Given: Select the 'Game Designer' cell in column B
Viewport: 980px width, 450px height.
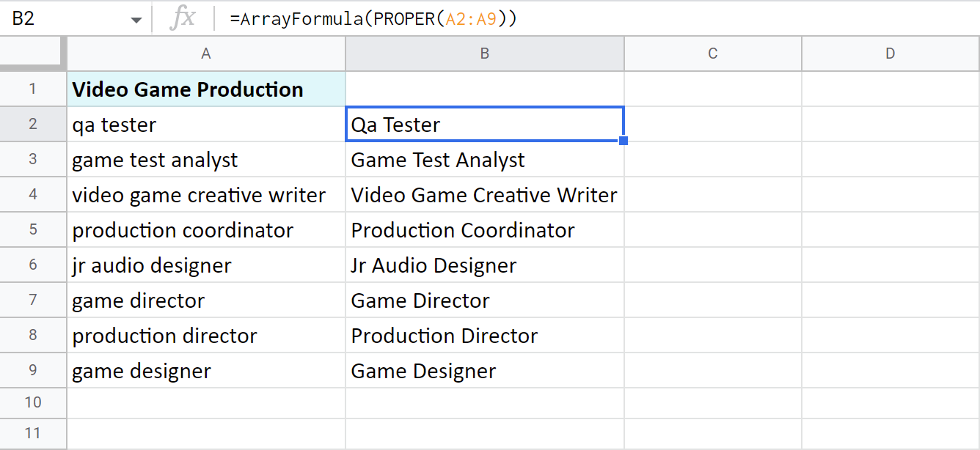Looking at the screenshot, I should (x=484, y=371).
